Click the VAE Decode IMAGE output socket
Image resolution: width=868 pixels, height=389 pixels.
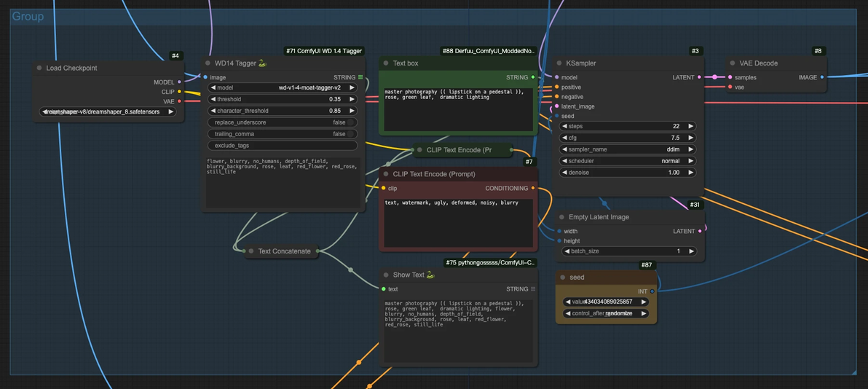tap(821, 77)
